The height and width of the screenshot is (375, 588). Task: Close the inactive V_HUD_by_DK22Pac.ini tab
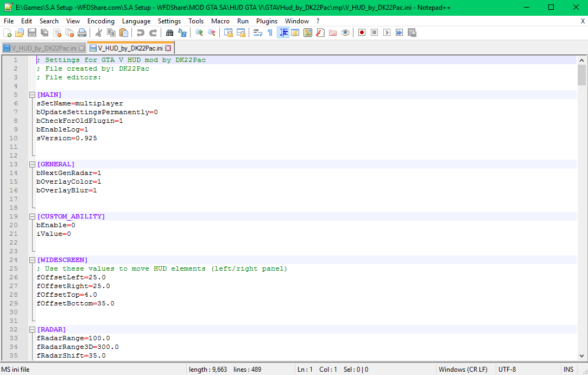[x=81, y=48]
